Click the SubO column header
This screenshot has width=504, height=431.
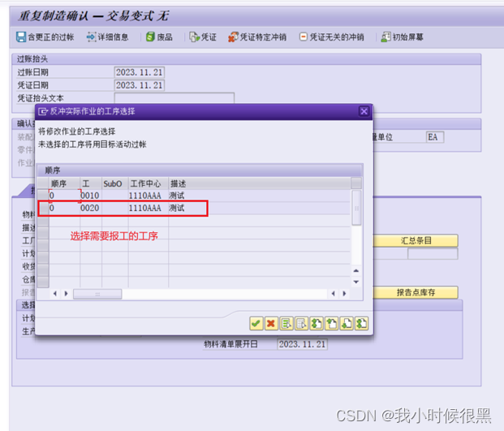[115, 183]
